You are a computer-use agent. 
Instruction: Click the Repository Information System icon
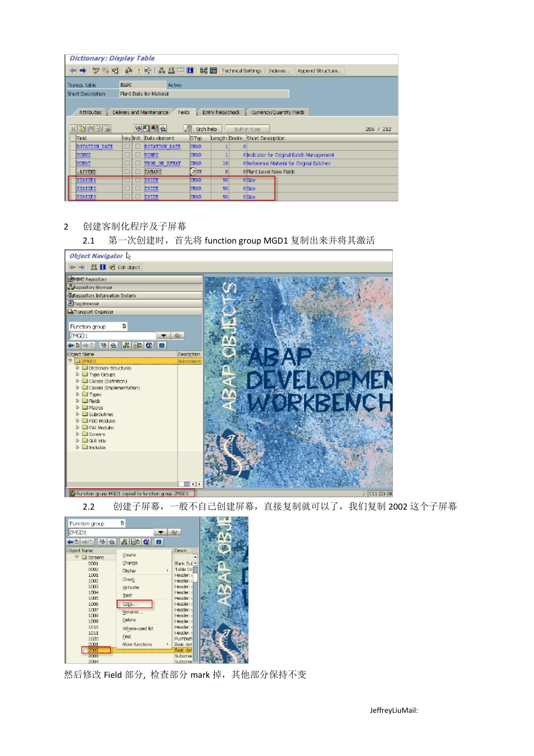(x=70, y=295)
